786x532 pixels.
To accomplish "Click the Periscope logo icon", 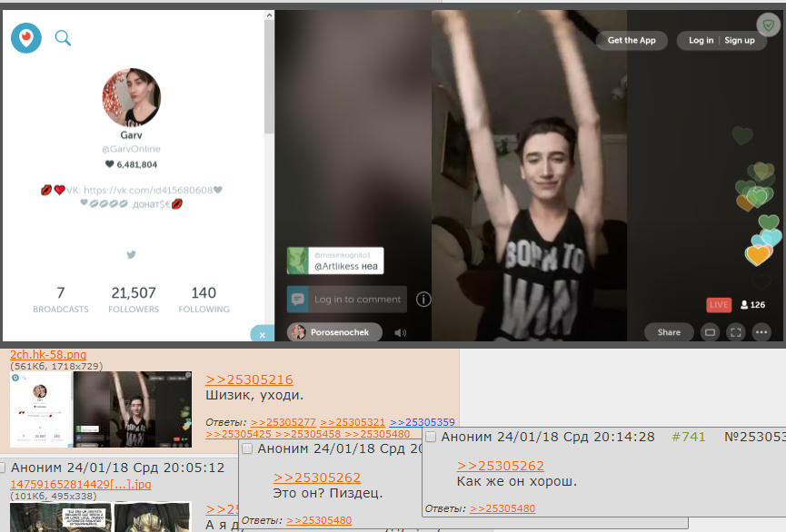I will click(26, 37).
